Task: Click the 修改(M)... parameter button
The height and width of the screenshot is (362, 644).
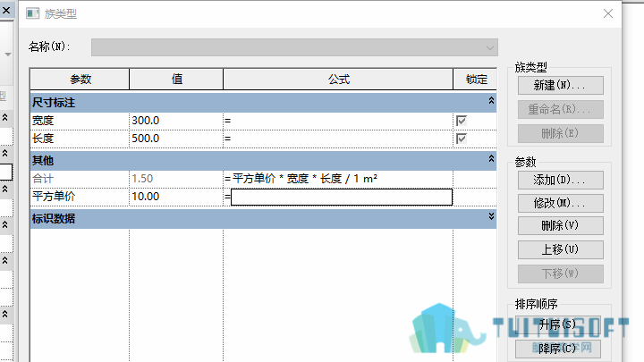Action: pos(560,203)
